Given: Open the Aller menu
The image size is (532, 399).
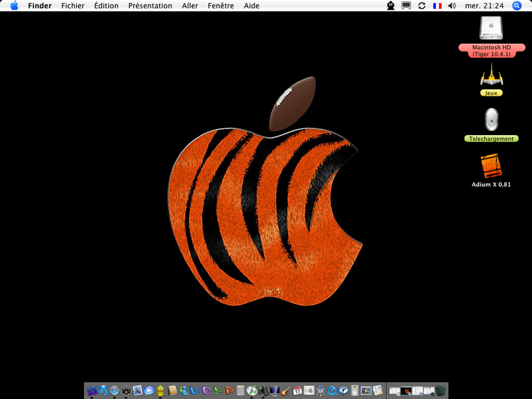Looking at the screenshot, I should [x=190, y=6].
